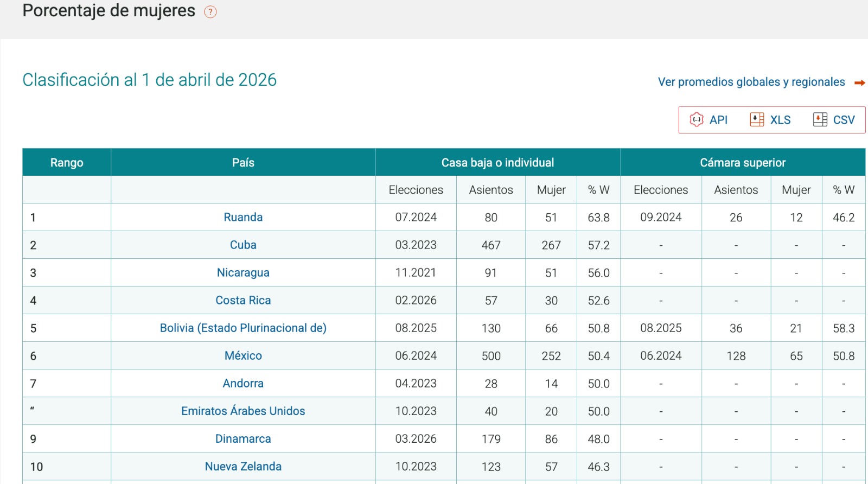Go to the México country page
The width and height of the screenshot is (868, 484).
243,355
